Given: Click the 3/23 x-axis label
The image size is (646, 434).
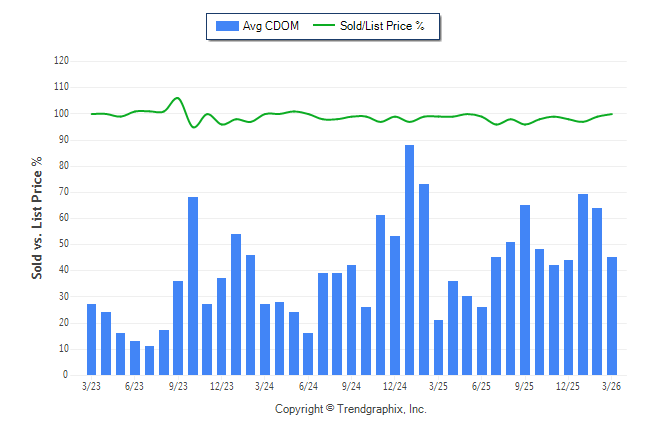Looking at the screenshot, I should [92, 385].
